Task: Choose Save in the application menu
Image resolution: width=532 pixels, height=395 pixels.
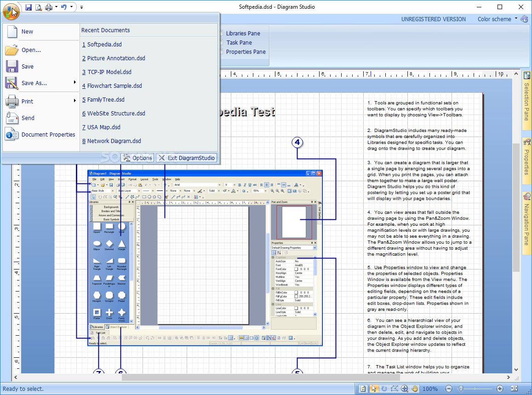Action: pyautogui.click(x=41, y=67)
